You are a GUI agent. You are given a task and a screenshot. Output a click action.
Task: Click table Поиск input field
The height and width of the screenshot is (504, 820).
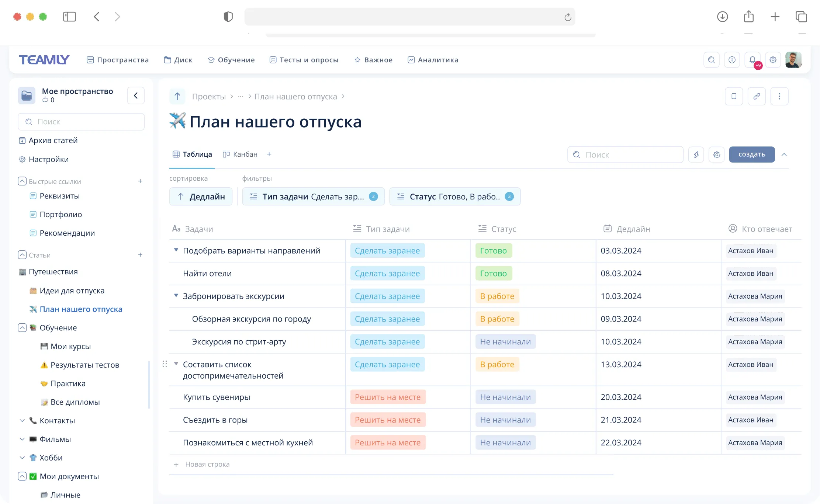point(625,154)
